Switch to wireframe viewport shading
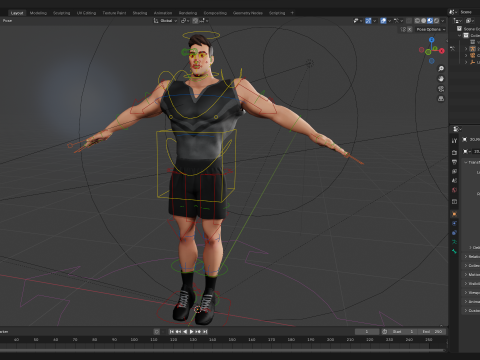The width and height of the screenshot is (480, 360). click(417, 21)
